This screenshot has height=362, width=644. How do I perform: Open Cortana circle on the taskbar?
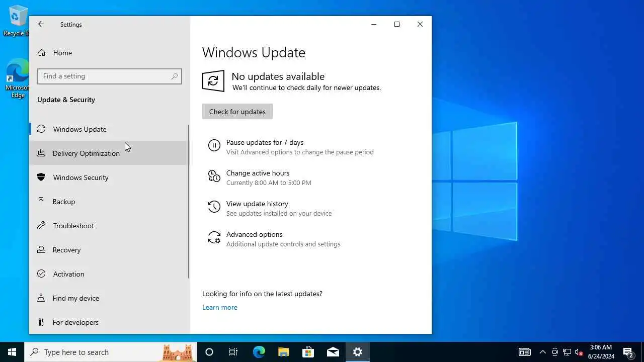(x=209, y=352)
